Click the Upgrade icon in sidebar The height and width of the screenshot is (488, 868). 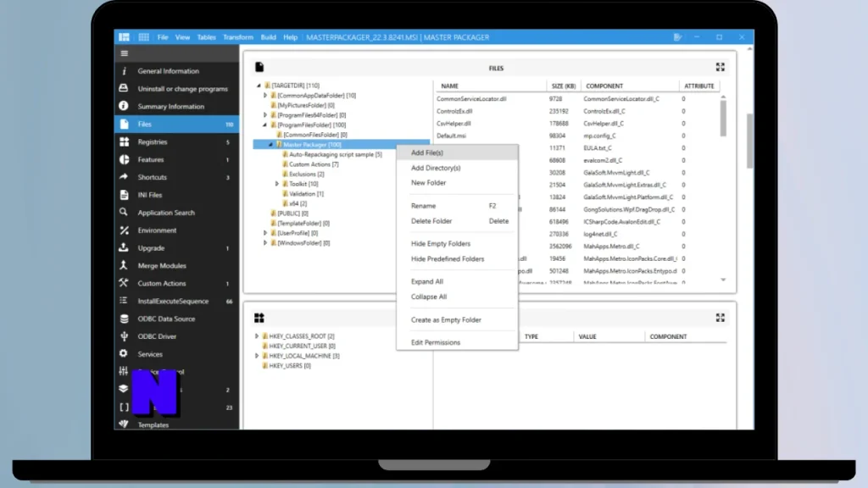(124, 247)
